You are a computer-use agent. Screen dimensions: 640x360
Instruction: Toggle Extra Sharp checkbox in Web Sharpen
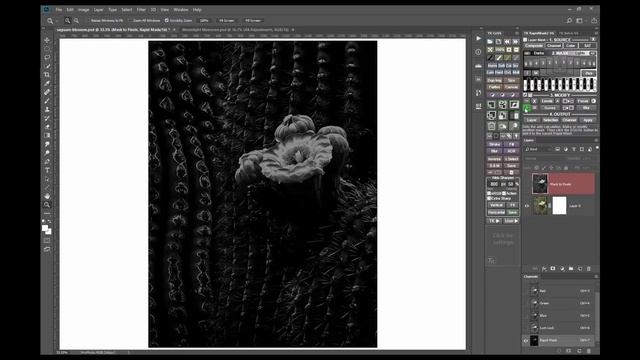(x=489, y=198)
